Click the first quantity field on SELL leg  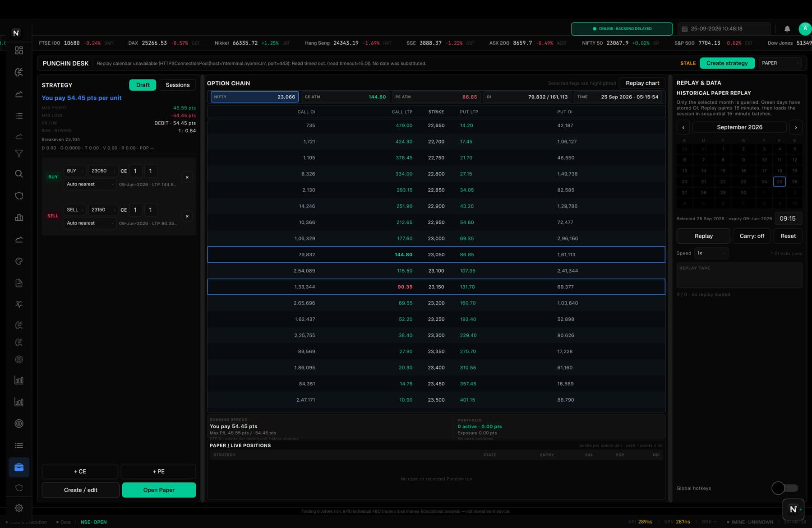coord(135,210)
